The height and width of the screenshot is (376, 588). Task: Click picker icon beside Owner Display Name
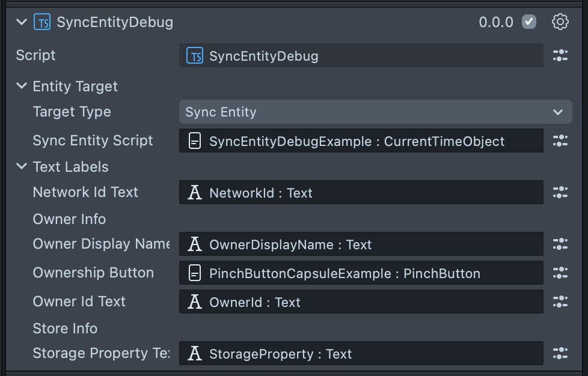tap(560, 244)
